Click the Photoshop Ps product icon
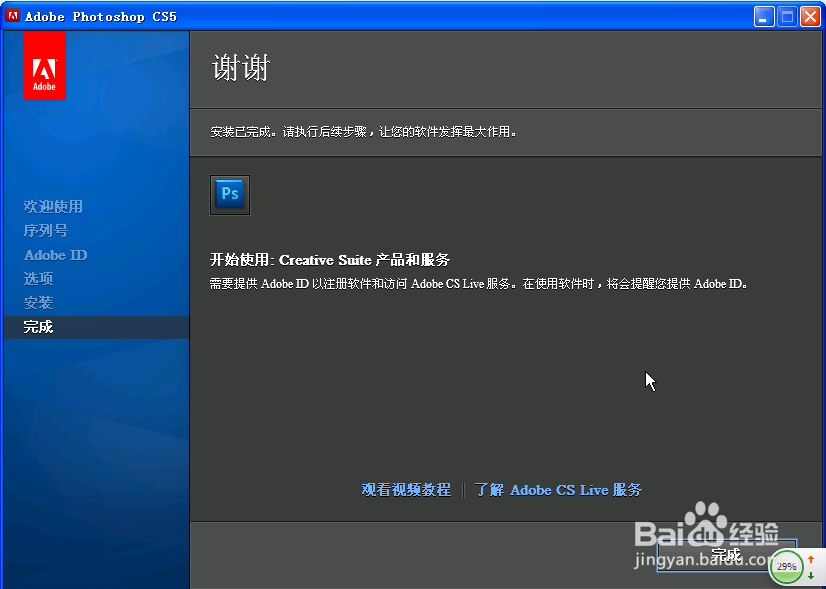Viewport: 826px width, 589px height. point(230,195)
